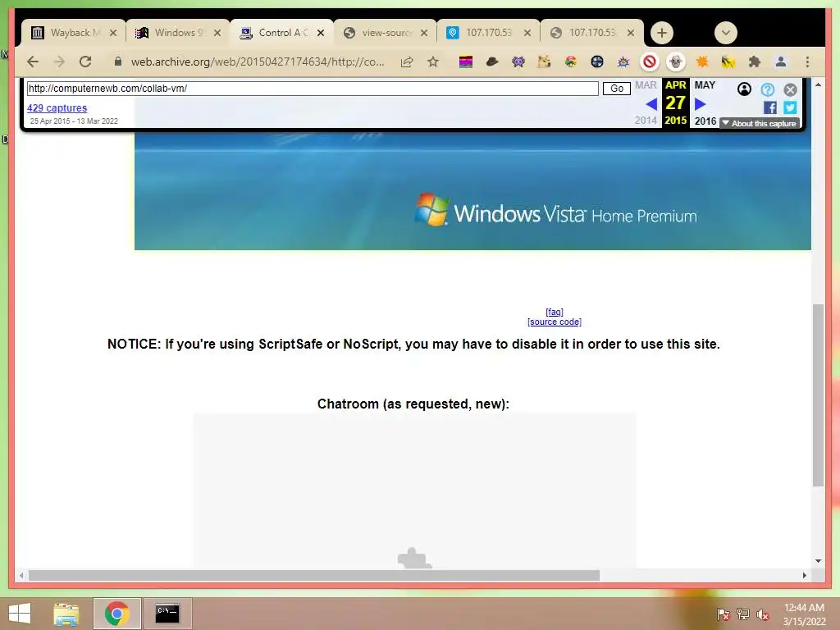This screenshot has height=630, width=840.
Task: Close the view-source tab
Action: (424, 33)
